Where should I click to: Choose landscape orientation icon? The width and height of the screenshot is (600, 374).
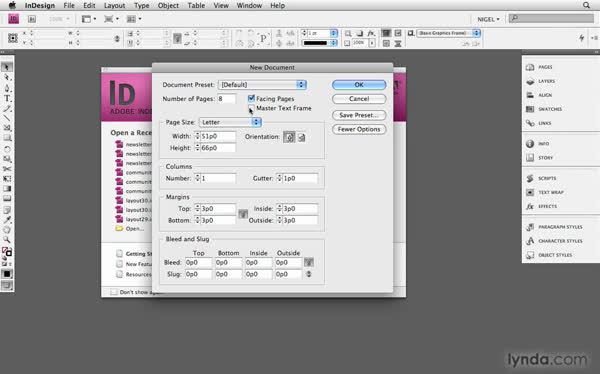point(302,137)
